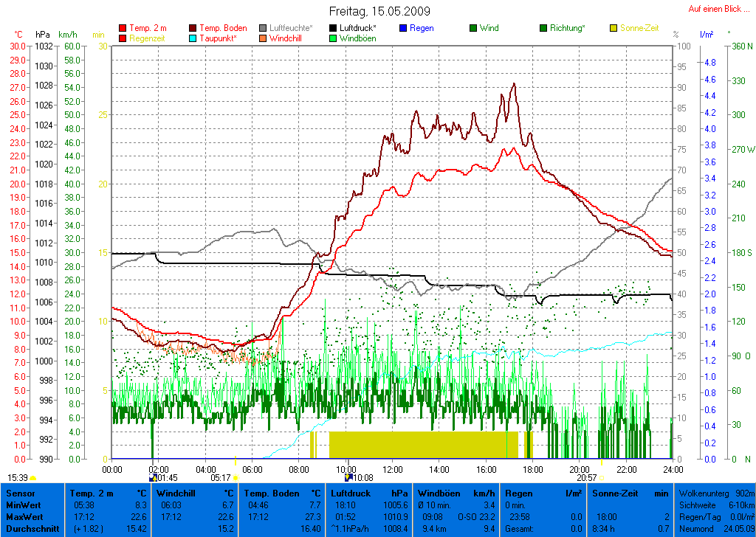
Task: Click the chart title Freitag, 15.05.2009
Action: point(379,12)
